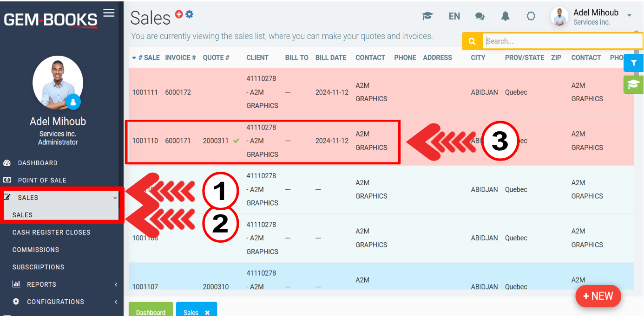Sort table by # SALE column
The image size is (644, 316).
[146, 58]
